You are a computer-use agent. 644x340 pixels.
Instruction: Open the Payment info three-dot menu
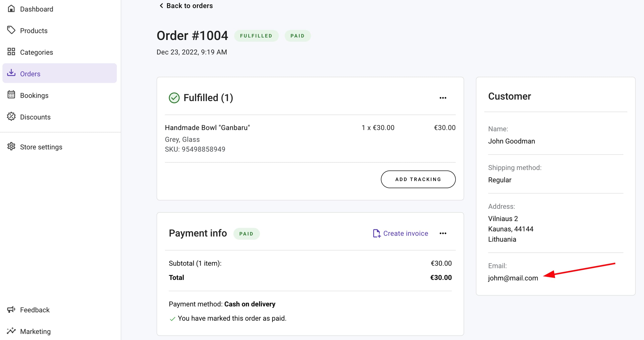pos(443,233)
